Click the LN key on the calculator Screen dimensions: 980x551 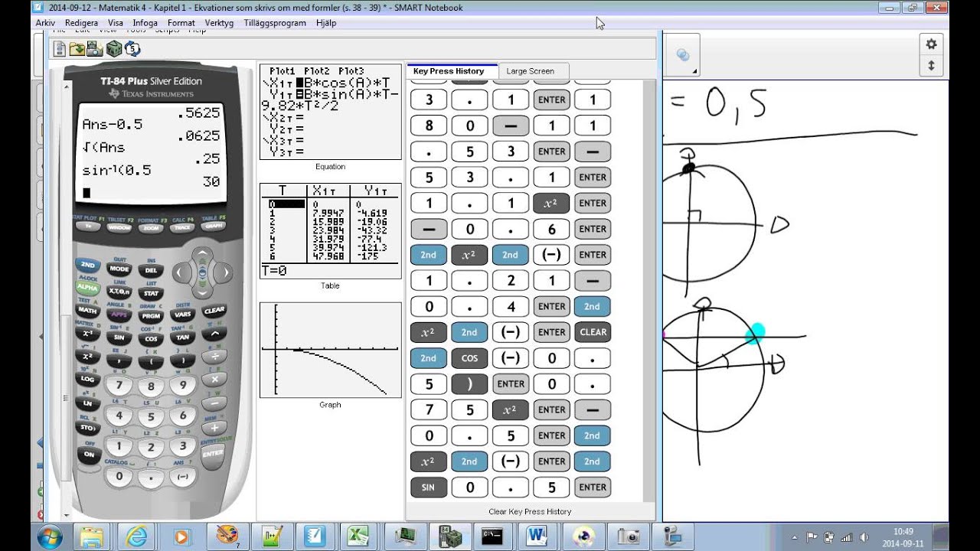click(x=87, y=403)
